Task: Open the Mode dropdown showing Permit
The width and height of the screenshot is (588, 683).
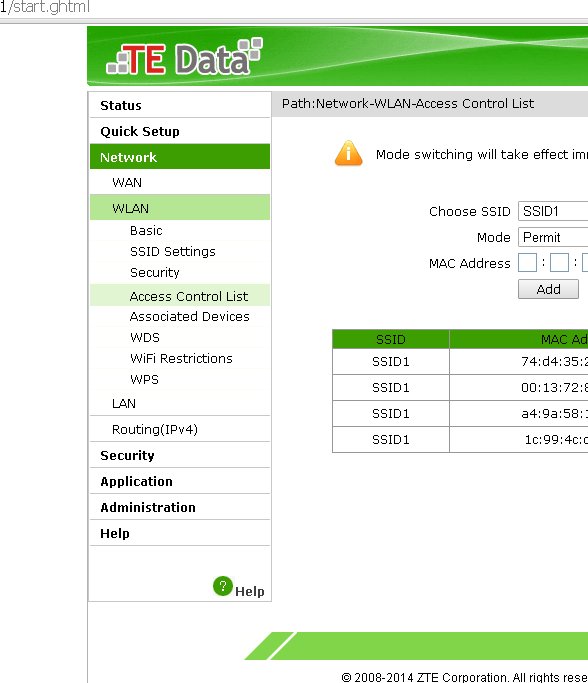Action: (553, 237)
